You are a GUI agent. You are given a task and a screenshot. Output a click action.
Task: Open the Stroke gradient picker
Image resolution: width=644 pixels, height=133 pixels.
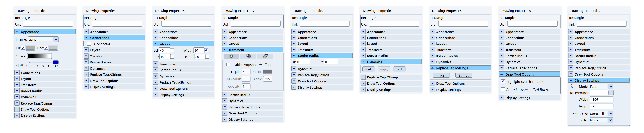40,56
